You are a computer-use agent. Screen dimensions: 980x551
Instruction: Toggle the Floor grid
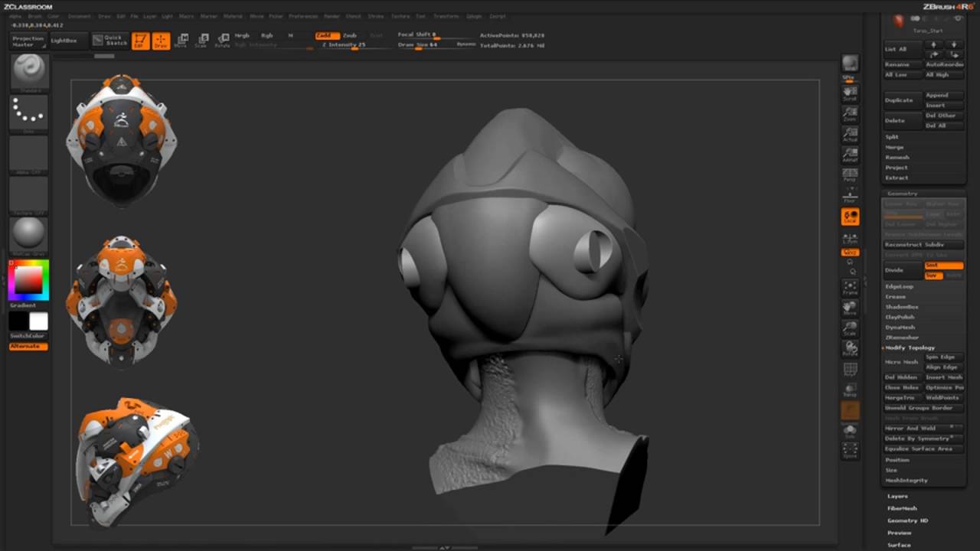point(850,196)
